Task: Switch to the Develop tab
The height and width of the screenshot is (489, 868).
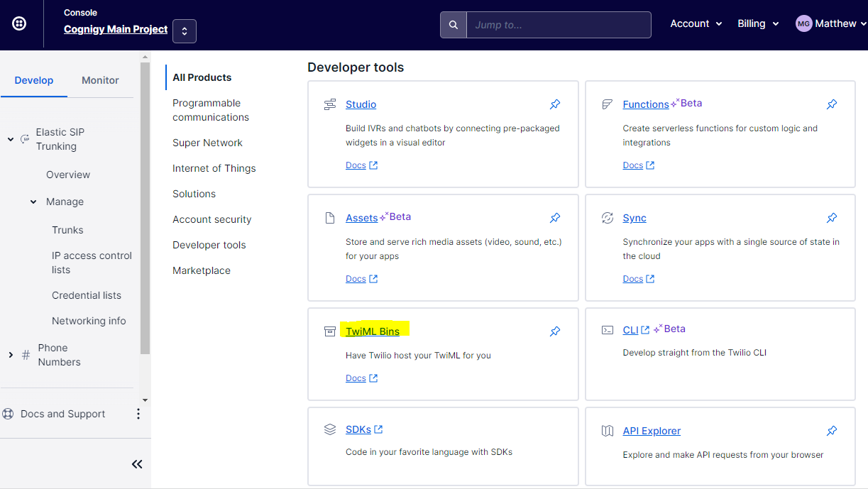Action: coord(34,80)
